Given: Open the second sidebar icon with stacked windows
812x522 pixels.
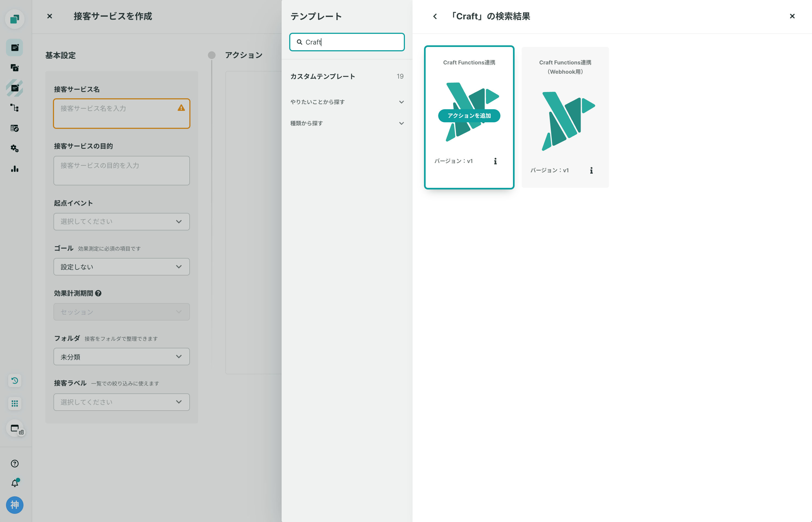Looking at the screenshot, I should [x=14, y=68].
